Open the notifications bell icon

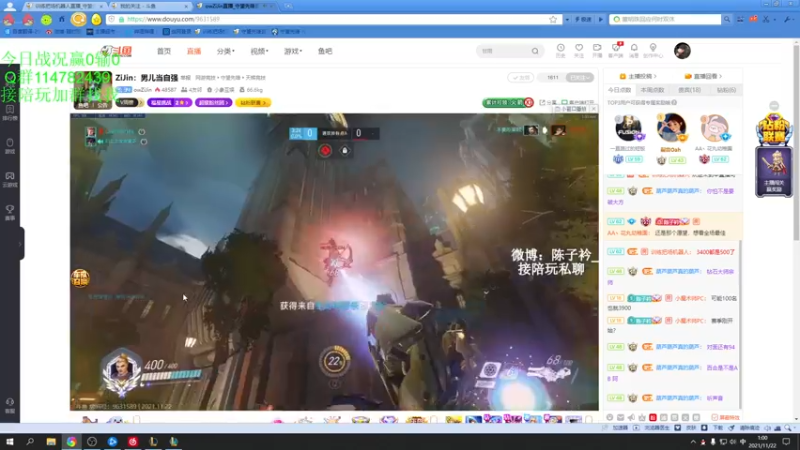click(x=634, y=50)
